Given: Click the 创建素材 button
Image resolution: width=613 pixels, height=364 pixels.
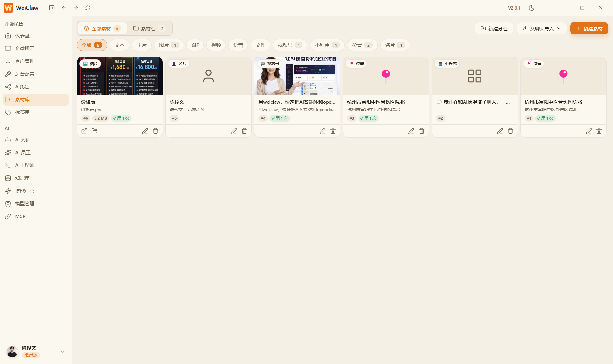Looking at the screenshot, I should [589, 28].
